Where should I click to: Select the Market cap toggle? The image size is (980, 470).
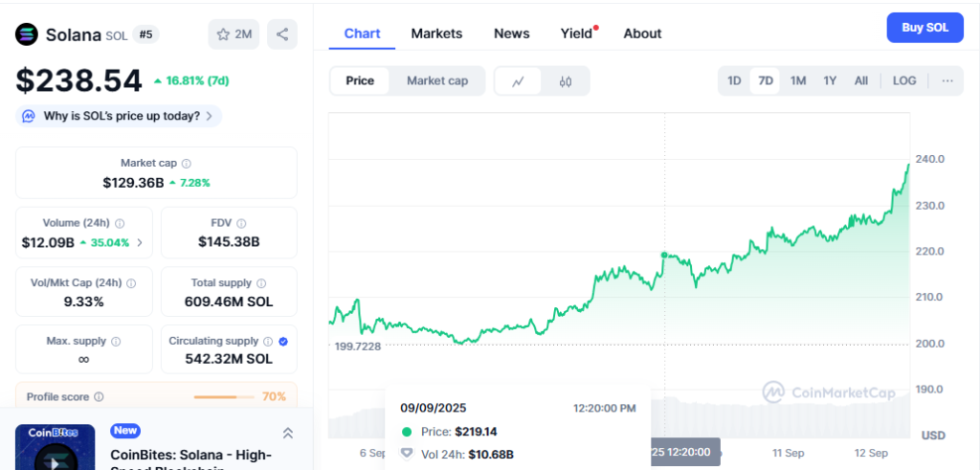(436, 80)
